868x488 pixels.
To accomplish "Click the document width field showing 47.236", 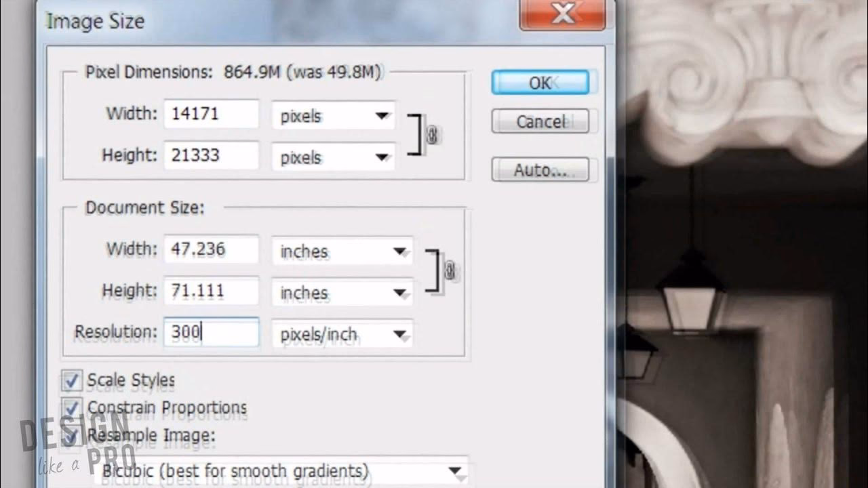I will tap(212, 249).
